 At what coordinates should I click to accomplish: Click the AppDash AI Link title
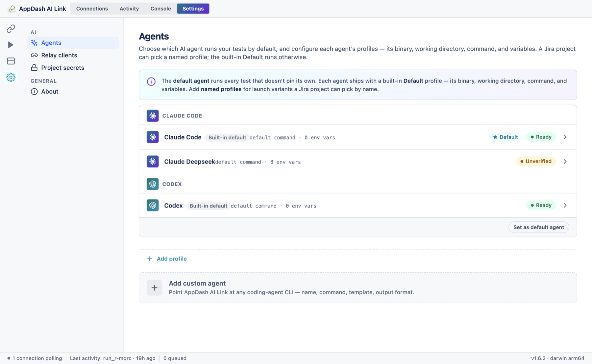(x=42, y=9)
